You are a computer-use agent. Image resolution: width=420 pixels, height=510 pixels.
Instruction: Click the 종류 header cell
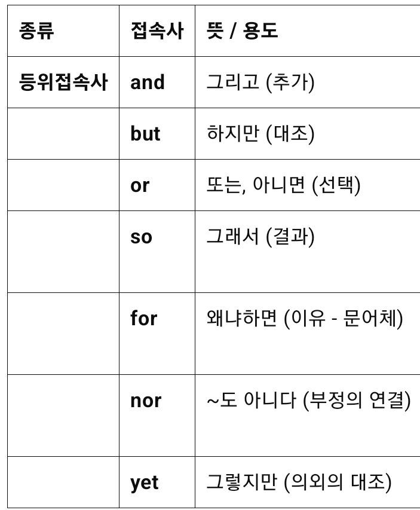(x=37, y=31)
